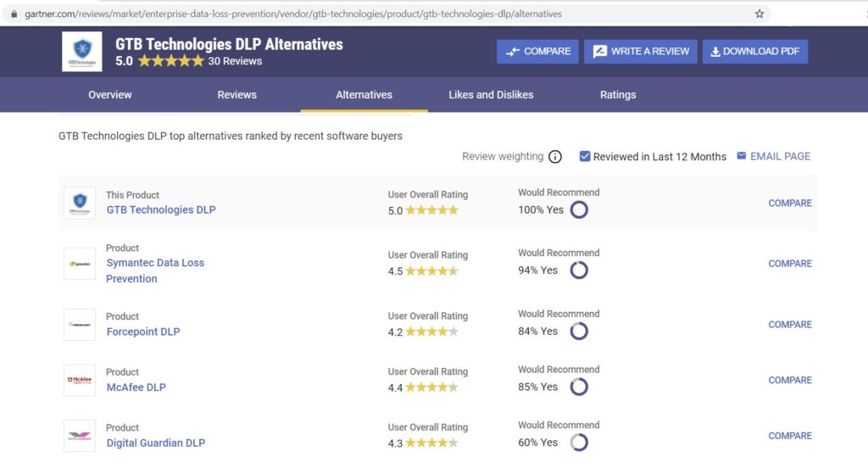Screen dimensions: 868x468
Task: Open McAfee DLP product link
Action: (136, 387)
